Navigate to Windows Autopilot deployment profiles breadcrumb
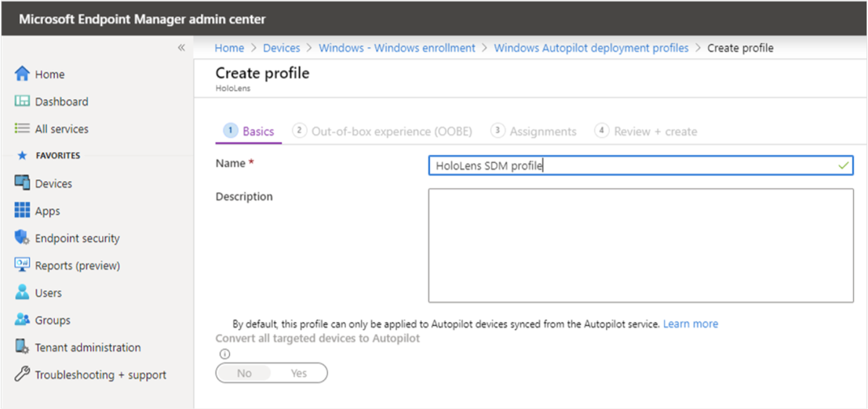The image size is (868, 409). pyautogui.click(x=591, y=48)
